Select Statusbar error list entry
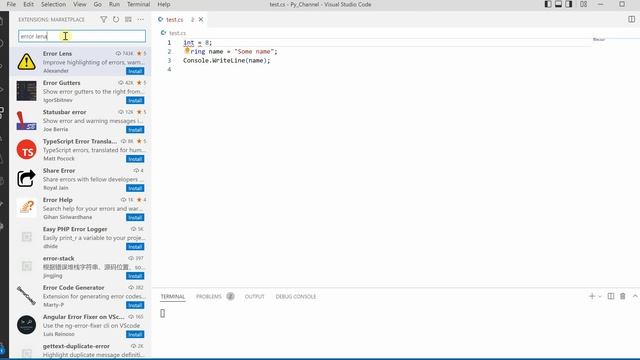This screenshot has height=360, width=640. [80, 120]
